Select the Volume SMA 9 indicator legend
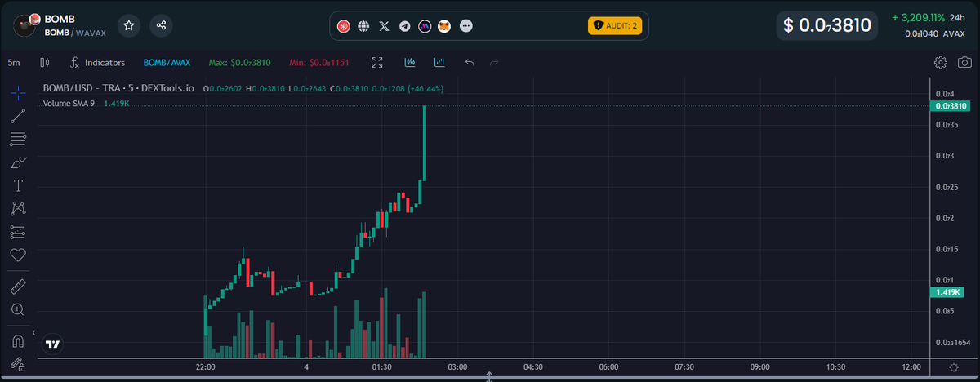The height and width of the screenshot is (382, 980). 69,104
